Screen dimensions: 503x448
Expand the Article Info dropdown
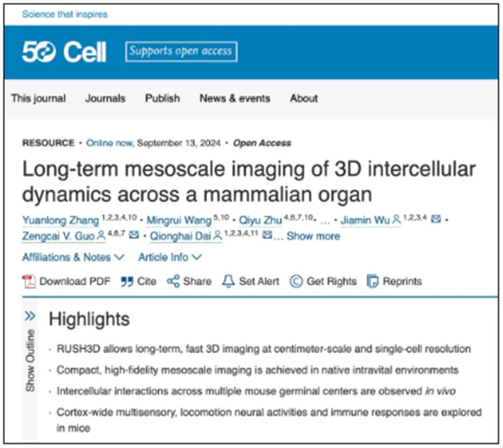point(170,258)
